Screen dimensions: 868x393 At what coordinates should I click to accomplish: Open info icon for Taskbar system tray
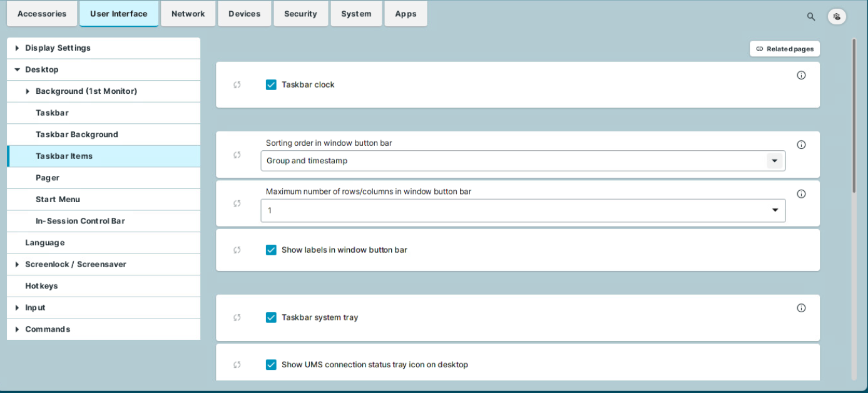[x=801, y=308]
